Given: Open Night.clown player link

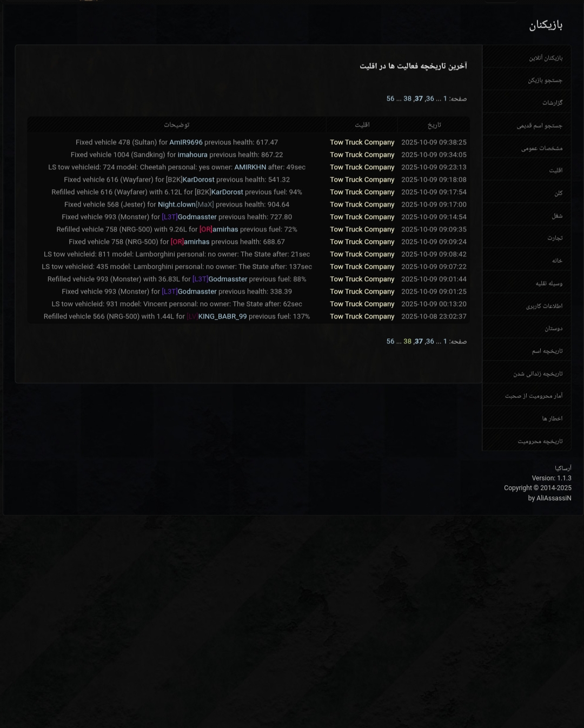Looking at the screenshot, I should (x=177, y=204).
